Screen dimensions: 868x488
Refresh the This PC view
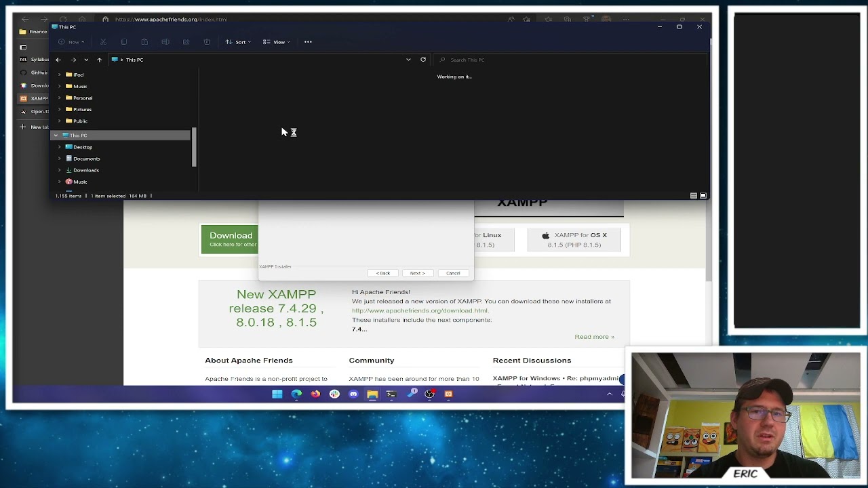423,60
